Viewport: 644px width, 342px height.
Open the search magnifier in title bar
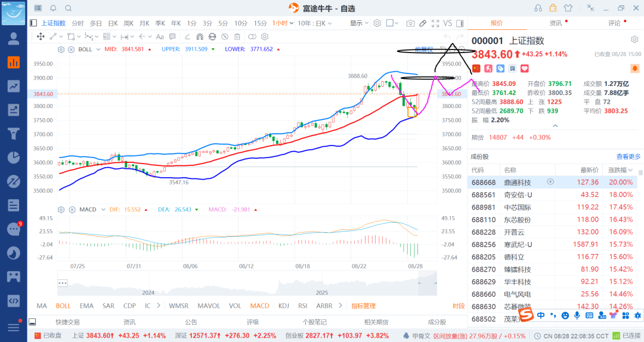(x=68, y=8)
